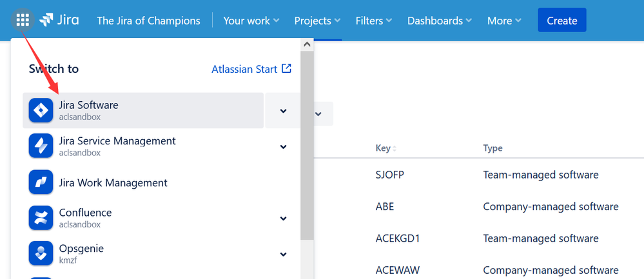Click Team-managed software in the SJOFP row
This screenshot has width=644, height=279.
[x=540, y=175]
